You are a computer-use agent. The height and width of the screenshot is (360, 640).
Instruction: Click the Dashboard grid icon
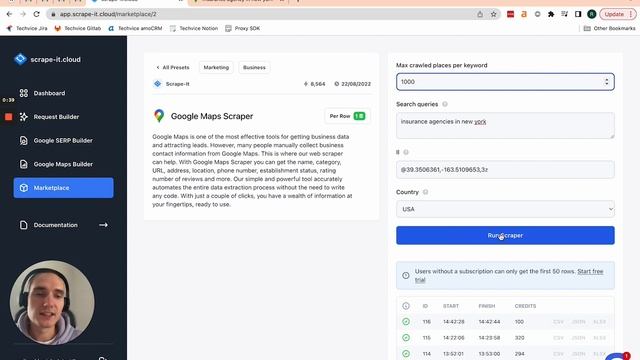(x=24, y=93)
